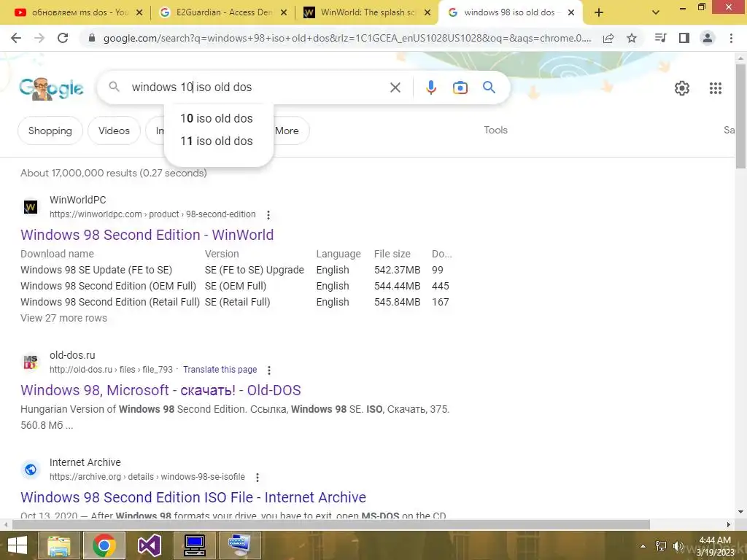Filter results by Videos

coord(114,131)
